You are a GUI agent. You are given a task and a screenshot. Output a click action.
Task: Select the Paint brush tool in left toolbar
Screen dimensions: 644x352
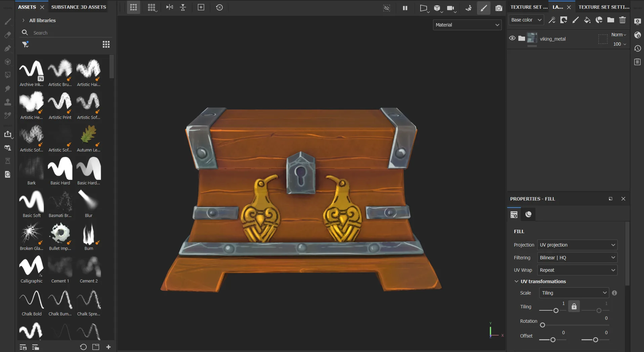coord(7,21)
